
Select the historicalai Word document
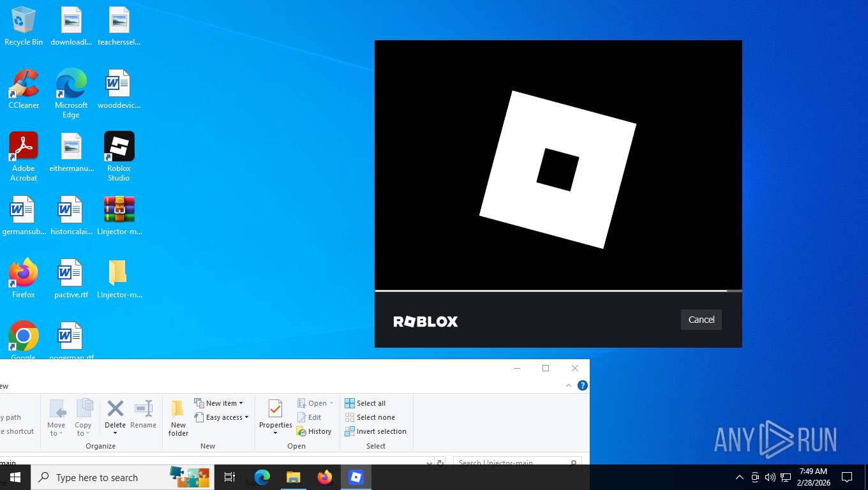(71, 216)
